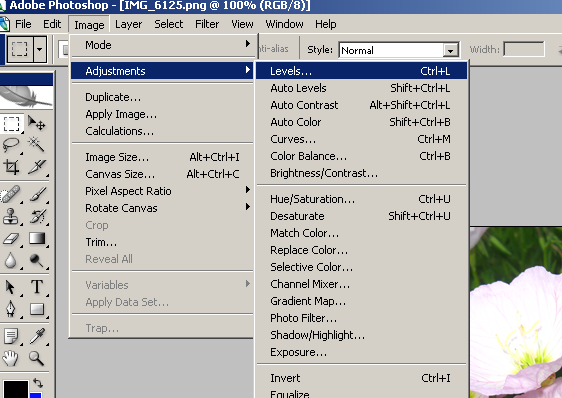Choose Desaturate
The height and width of the screenshot is (398, 562).
click(x=361, y=216)
